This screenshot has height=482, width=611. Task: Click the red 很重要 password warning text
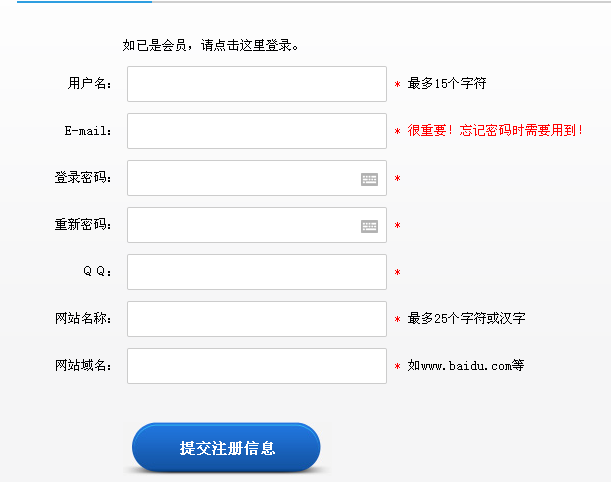(496, 131)
